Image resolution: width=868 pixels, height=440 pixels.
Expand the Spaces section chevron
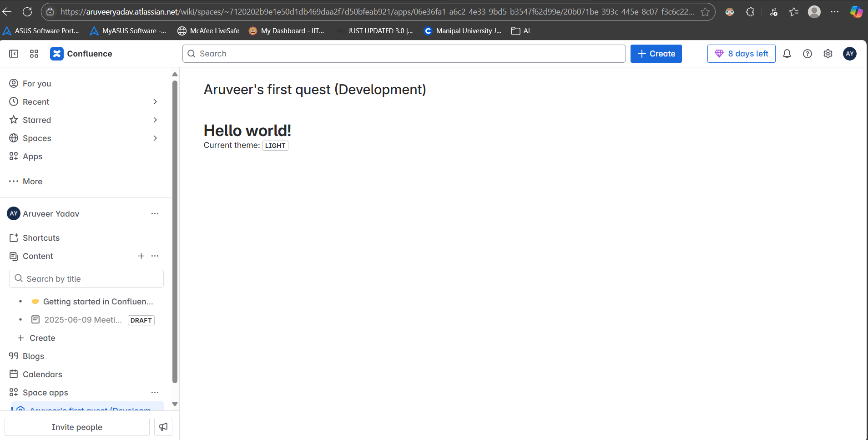pos(155,138)
